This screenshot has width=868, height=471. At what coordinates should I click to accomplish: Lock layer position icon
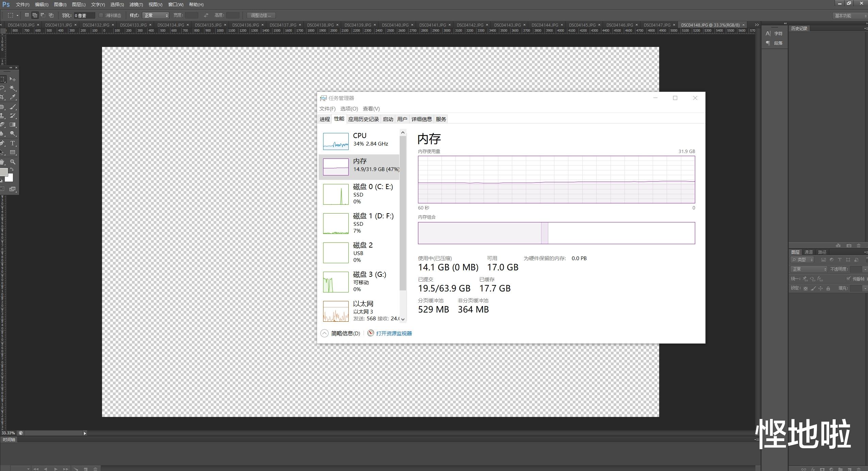click(820, 288)
